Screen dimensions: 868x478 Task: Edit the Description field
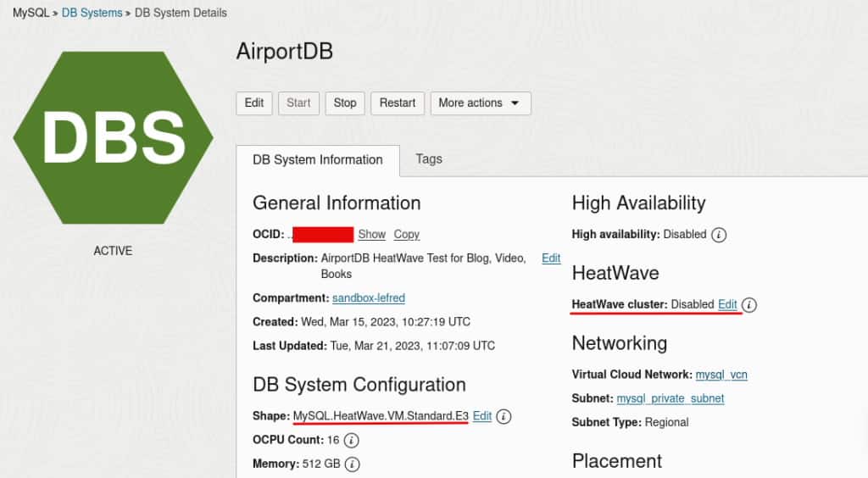pos(551,258)
